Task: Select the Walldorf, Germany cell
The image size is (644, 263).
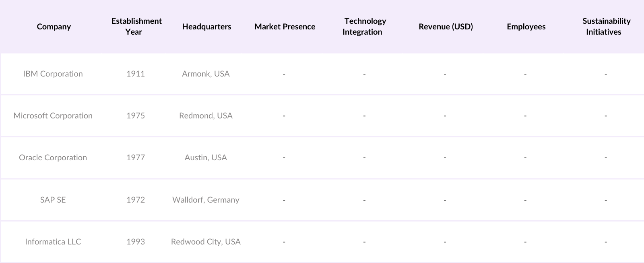Action: click(206, 200)
